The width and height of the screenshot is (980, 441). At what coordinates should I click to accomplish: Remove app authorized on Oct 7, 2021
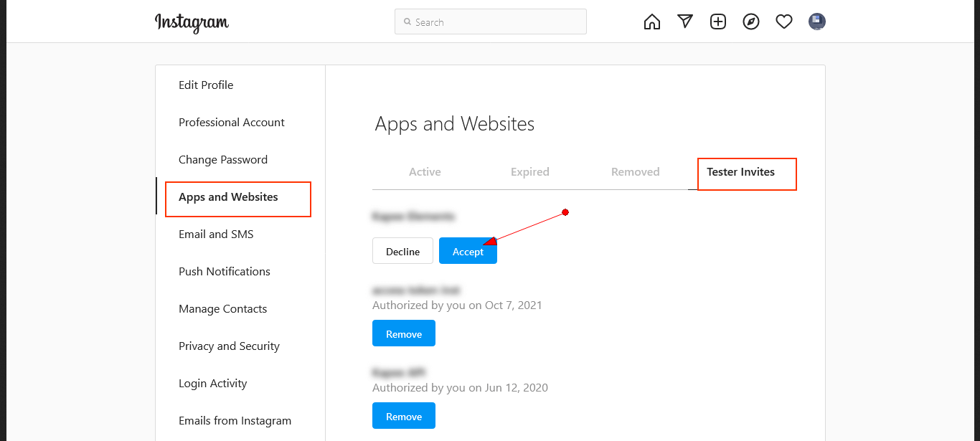pyautogui.click(x=403, y=333)
